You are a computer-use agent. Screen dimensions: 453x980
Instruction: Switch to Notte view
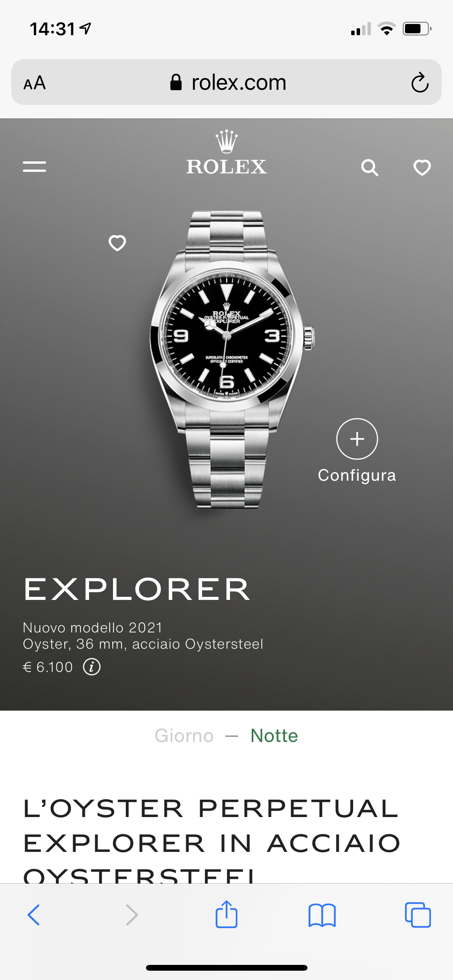click(x=274, y=736)
